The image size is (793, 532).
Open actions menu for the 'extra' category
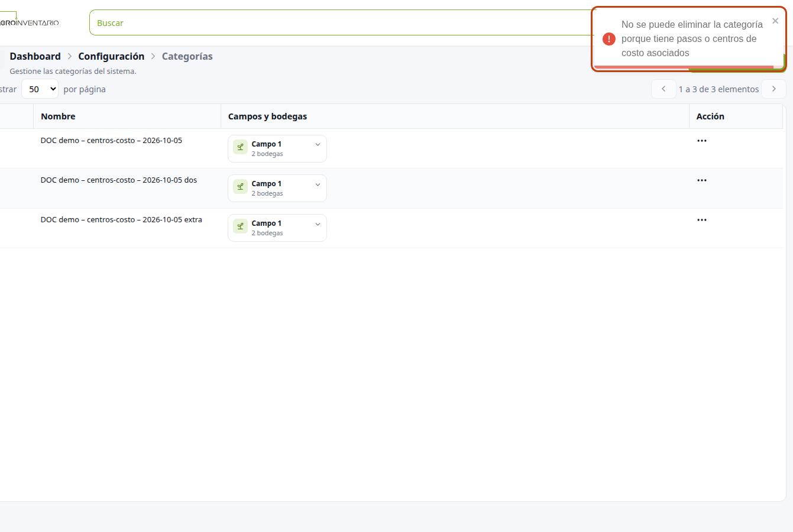701,220
